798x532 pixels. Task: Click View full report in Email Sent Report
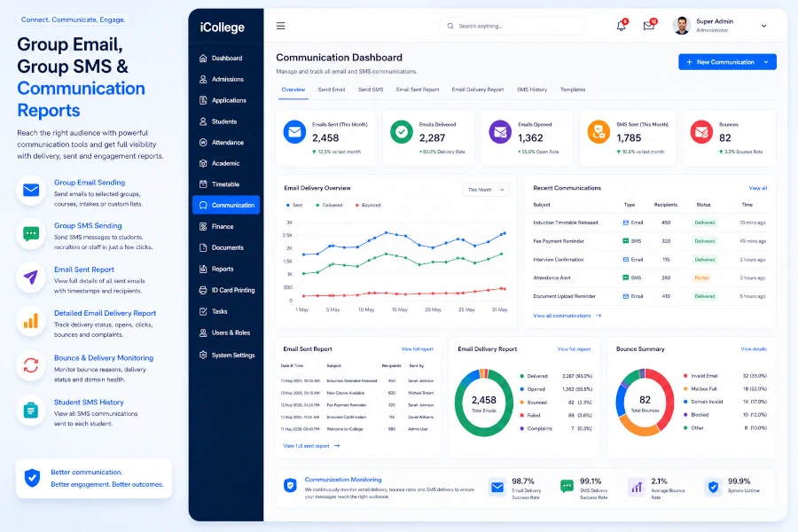[417, 349]
